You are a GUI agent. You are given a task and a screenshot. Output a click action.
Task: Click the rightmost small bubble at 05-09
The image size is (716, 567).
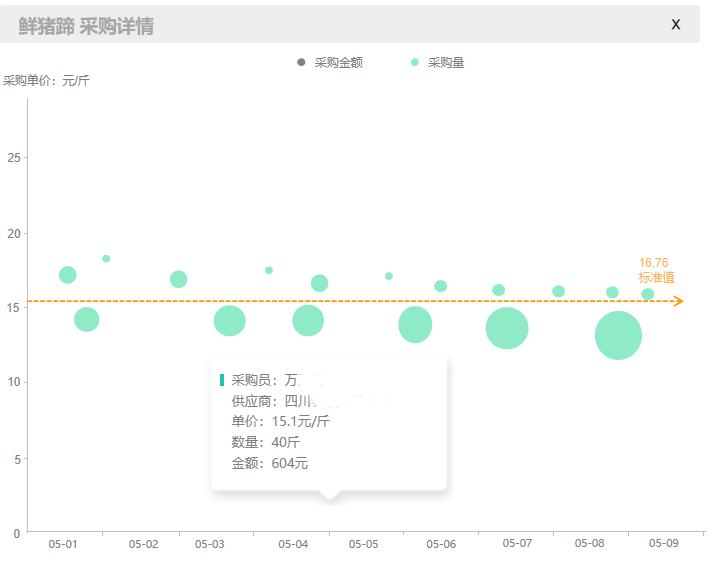click(x=648, y=294)
